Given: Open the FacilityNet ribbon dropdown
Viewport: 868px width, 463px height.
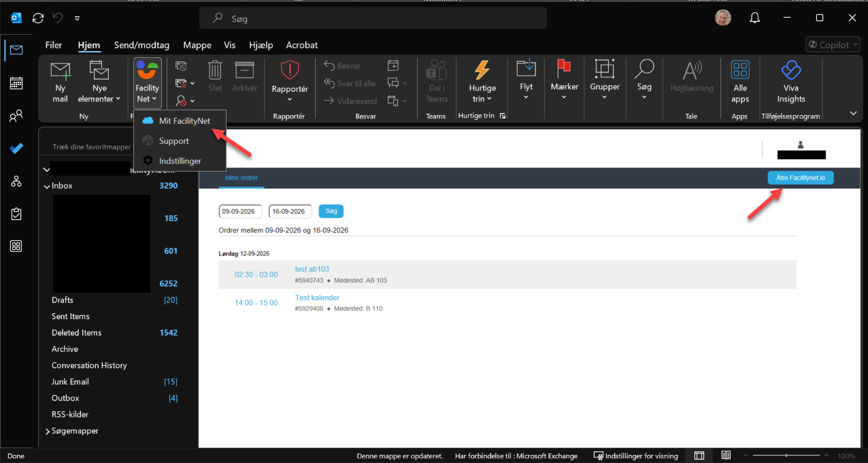Looking at the screenshot, I should pyautogui.click(x=147, y=82).
